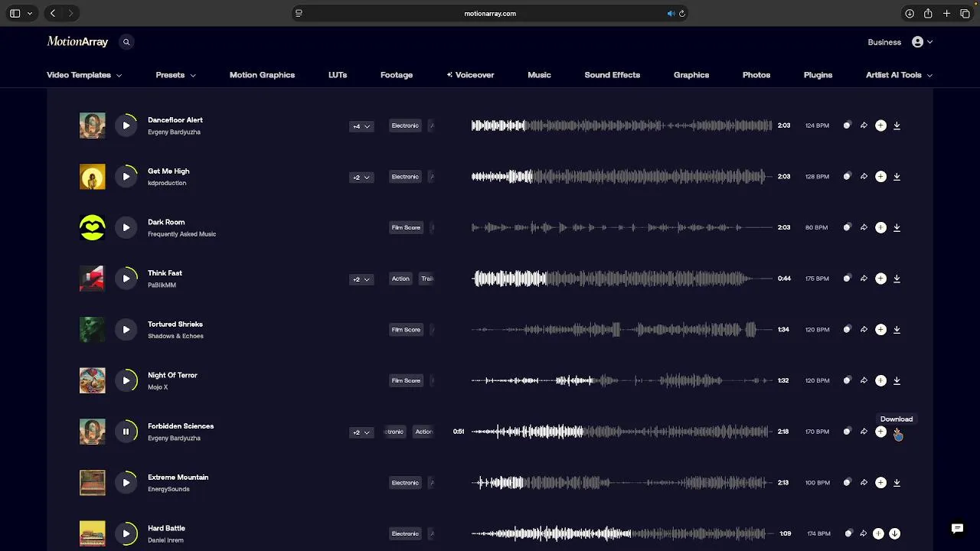Image resolution: width=980 pixels, height=551 pixels.
Task: Mute the tab audio speaker icon
Action: point(671,13)
